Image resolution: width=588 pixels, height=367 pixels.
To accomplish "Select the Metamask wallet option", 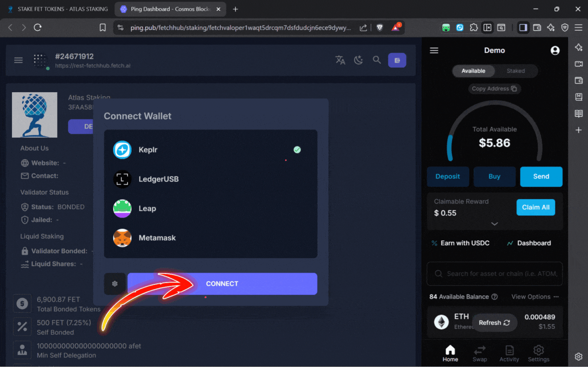I will coord(157,238).
